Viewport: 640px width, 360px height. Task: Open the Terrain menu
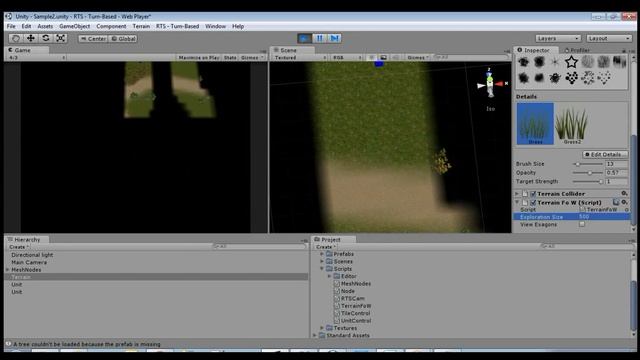[x=141, y=26]
